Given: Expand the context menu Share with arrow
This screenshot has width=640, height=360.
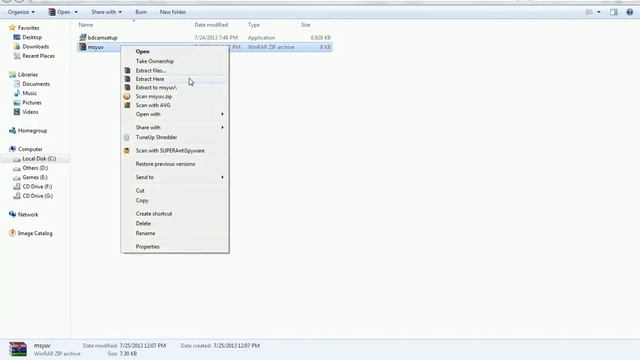Looking at the screenshot, I should point(222,127).
